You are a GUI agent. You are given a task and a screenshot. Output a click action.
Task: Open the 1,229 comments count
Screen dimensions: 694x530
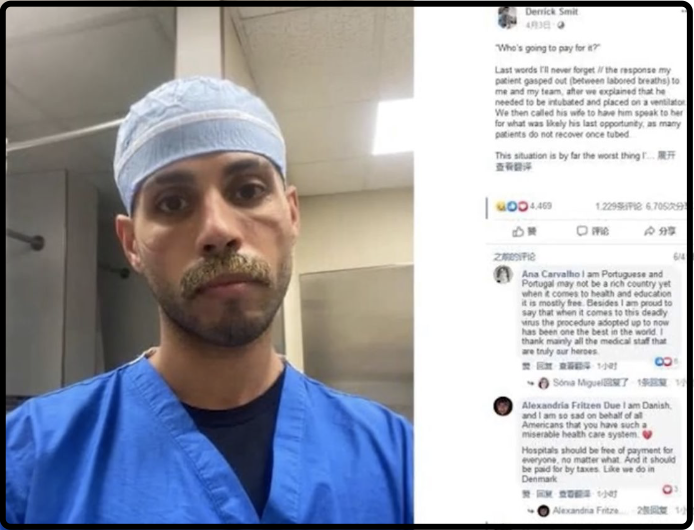[x=618, y=206]
